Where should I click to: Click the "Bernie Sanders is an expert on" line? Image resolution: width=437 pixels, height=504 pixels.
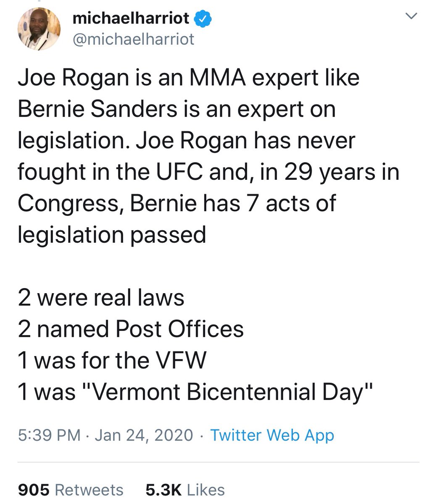pos(176,110)
